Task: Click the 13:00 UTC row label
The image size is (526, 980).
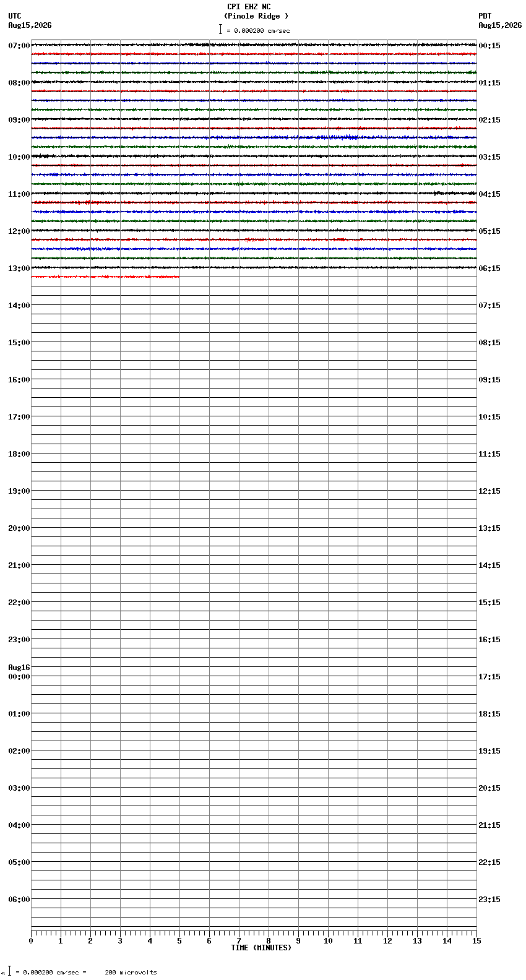Action: 19,269
